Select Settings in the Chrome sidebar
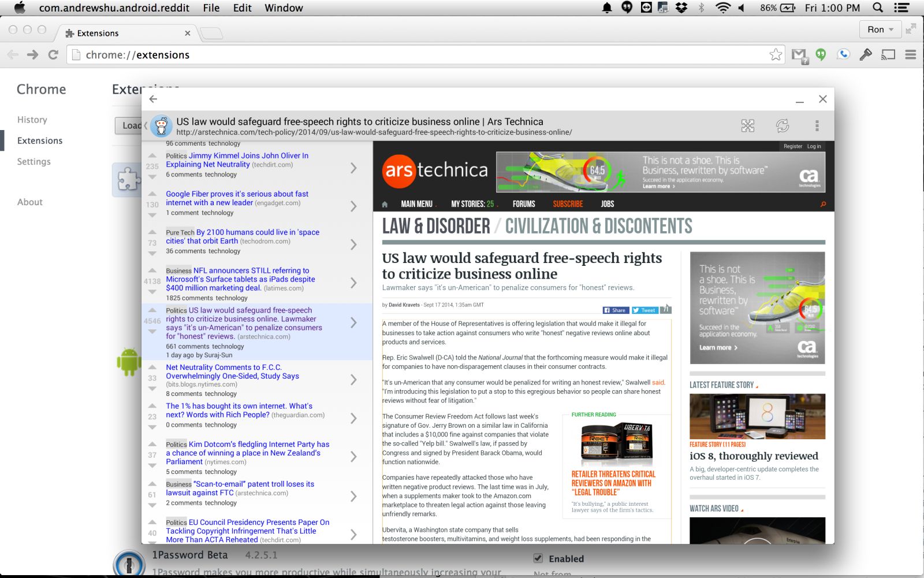924x578 pixels. pyautogui.click(x=33, y=162)
